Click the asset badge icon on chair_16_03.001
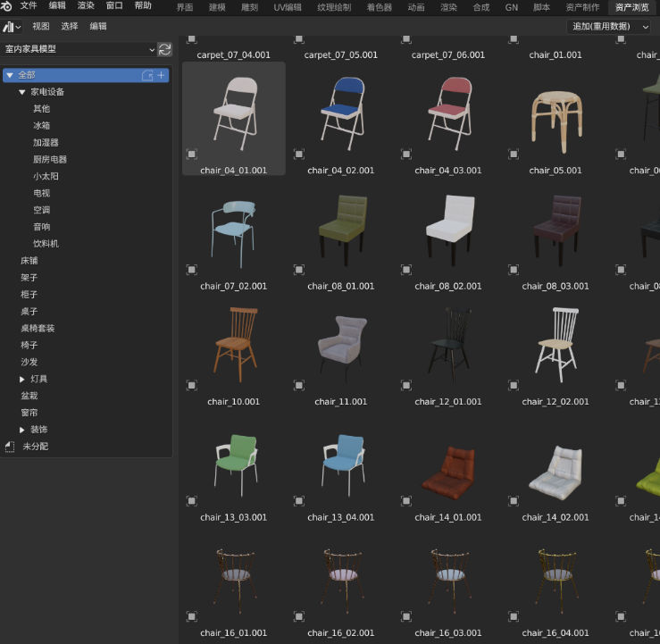Image resolution: width=660 pixels, height=644 pixels. [x=406, y=616]
